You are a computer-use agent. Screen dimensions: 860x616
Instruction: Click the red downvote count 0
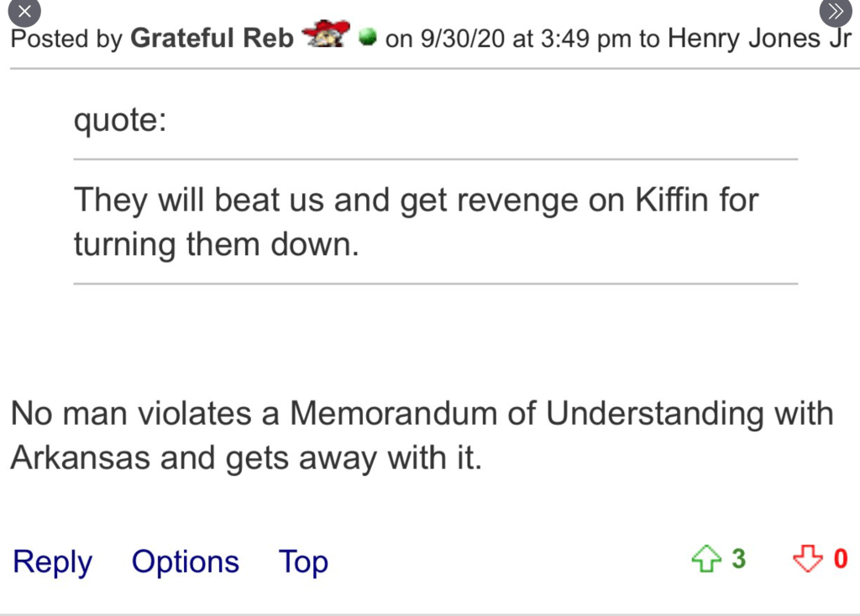[x=840, y=559]
